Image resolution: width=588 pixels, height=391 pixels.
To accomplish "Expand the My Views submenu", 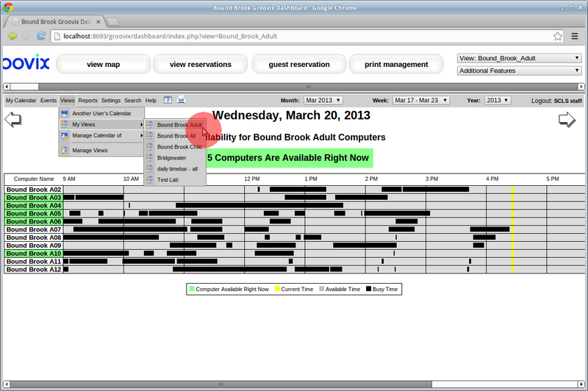I will pyautogui.click(x=101, y=124).
